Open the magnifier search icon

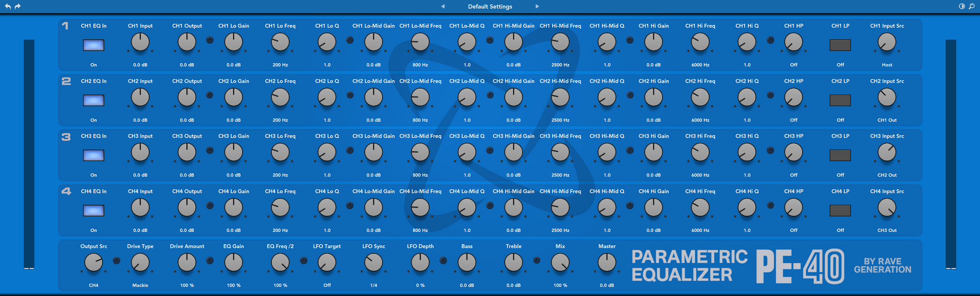tap(971, 7)
